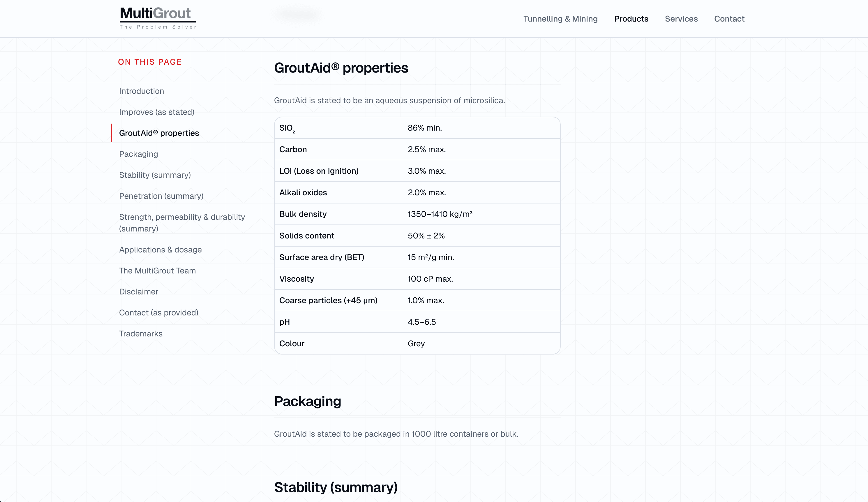This screenshot has height=502, width=868.
Task: Click the value 50% ± 2%
Action: [426, 236]
